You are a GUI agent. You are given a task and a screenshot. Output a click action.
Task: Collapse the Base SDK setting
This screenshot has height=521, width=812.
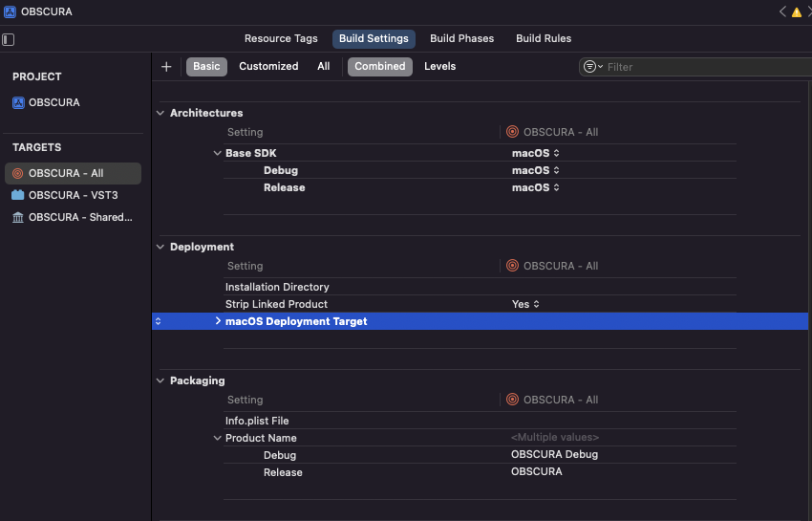pos(217,153)
